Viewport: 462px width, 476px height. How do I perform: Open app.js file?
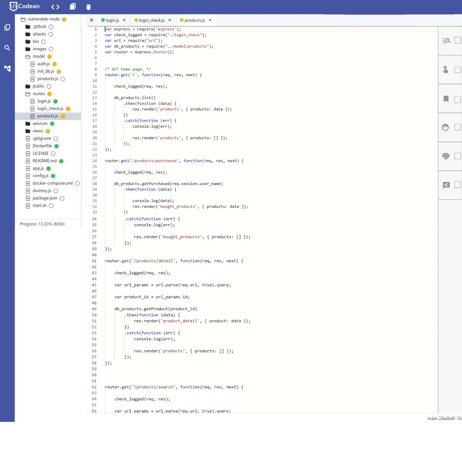tap(38, 168)
